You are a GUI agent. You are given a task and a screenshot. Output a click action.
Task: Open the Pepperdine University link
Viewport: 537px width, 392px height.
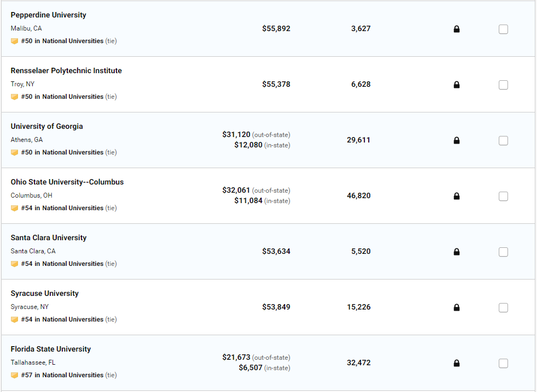pos(49,15)
